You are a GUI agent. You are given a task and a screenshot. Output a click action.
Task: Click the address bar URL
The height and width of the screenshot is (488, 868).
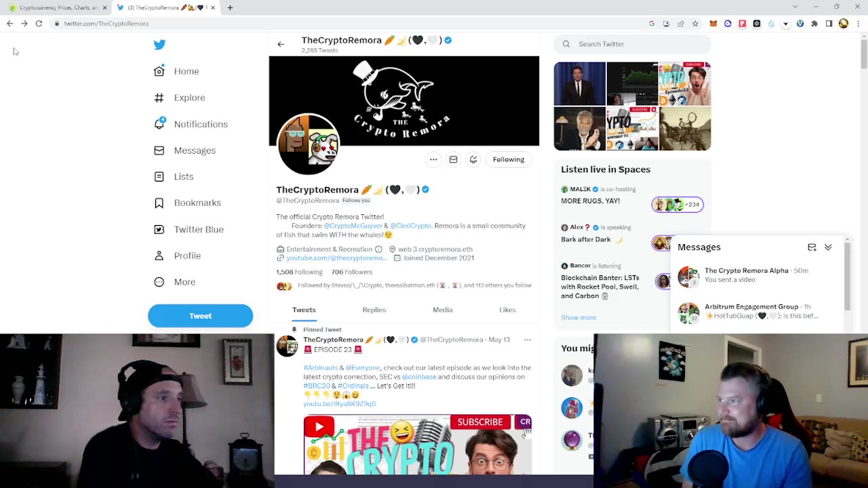pyautogui.click(x=106, y=24)
